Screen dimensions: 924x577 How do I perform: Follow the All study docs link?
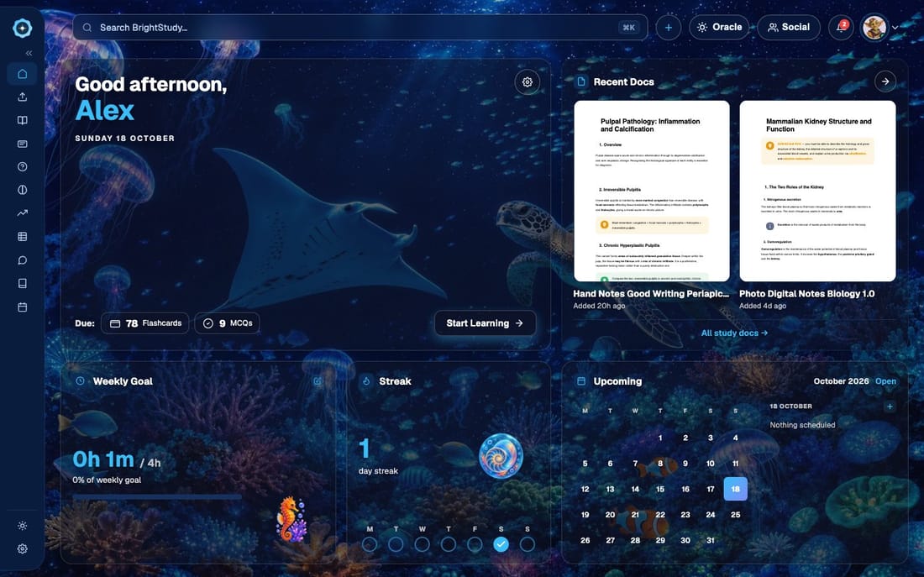[734, 333]
